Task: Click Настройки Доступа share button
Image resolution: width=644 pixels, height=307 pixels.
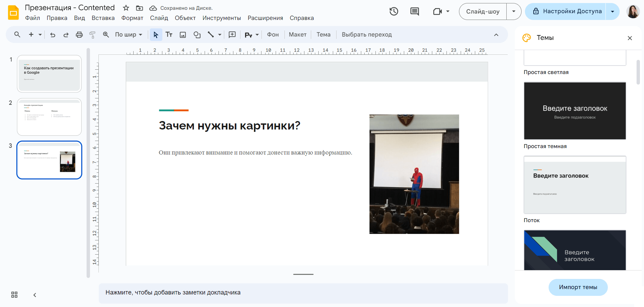Action: coord(566,11)
